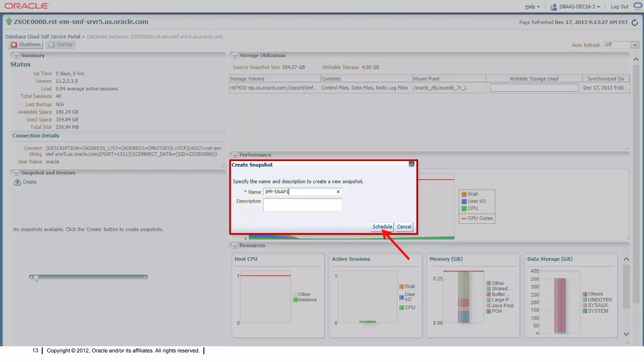Click the Used Space value 354.84 GB
Screen dimensions: 644x362
[67, 120]
